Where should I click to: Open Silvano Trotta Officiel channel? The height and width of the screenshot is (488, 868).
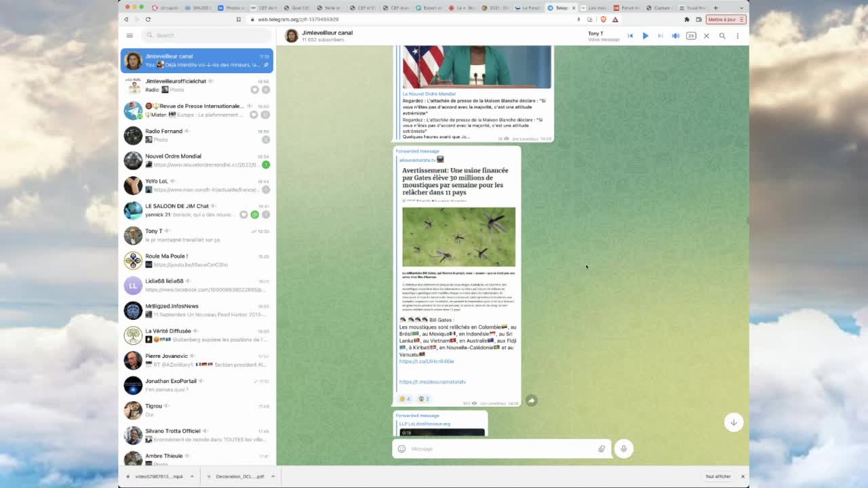click(197, 435)
